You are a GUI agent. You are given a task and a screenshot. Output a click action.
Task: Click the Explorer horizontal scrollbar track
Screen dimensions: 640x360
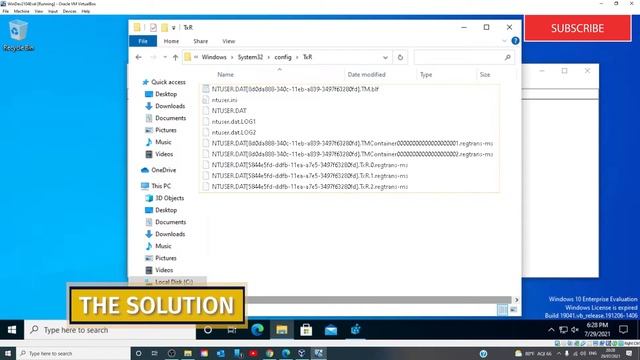click(379, 300)
